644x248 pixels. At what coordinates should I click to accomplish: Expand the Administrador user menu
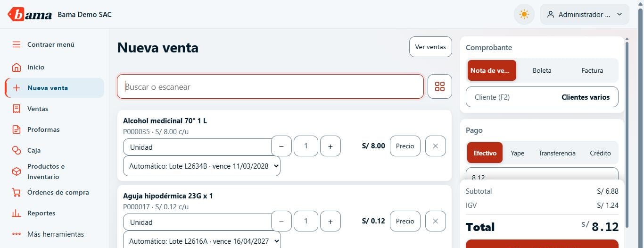(585, 14)
